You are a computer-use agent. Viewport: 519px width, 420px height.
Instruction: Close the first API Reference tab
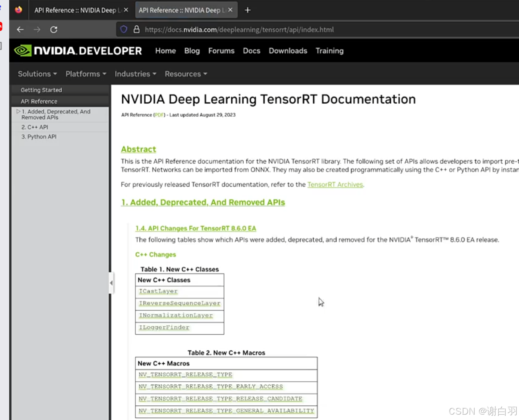126,10
